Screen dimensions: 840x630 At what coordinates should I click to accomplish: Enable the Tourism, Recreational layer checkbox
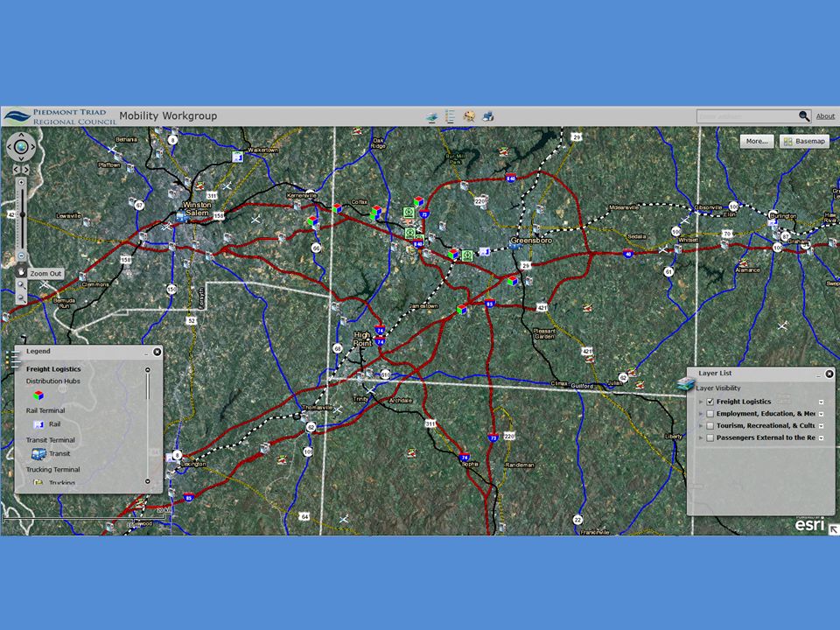tap(710, 425)
